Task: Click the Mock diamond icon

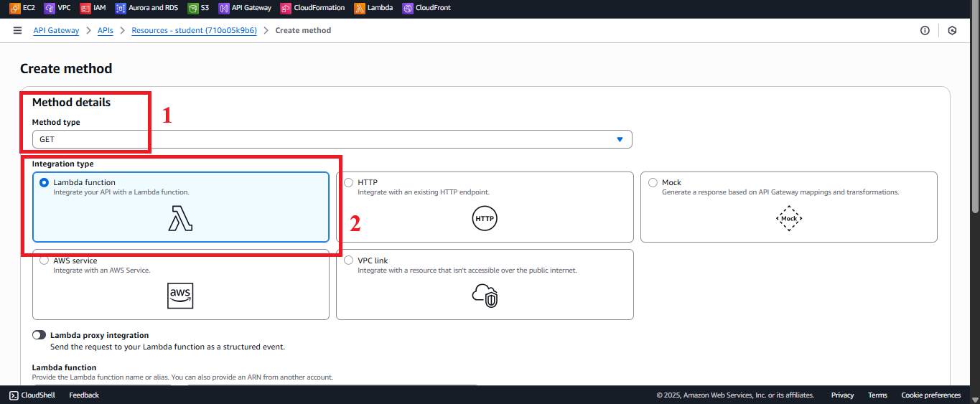Action: (789, 218)
